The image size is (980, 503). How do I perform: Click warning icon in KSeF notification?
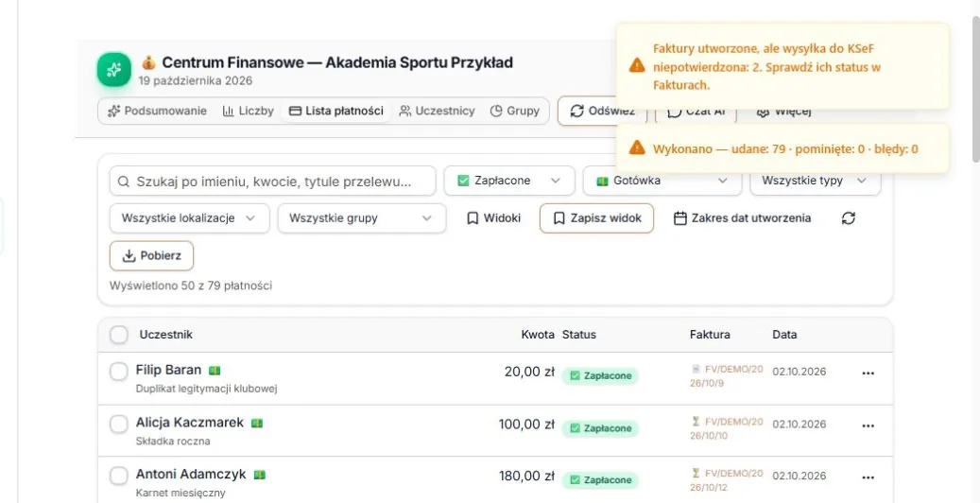637,65
